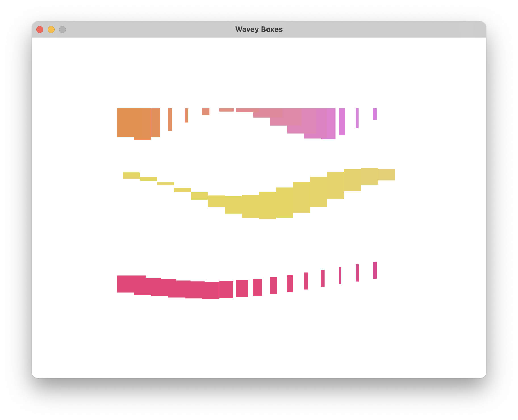Image resolution: width=518 pixels, height=420 pixels.
Task: Click the leftmost pink box in bottom row
Action: pyautogui.click(x=125, y=284)
